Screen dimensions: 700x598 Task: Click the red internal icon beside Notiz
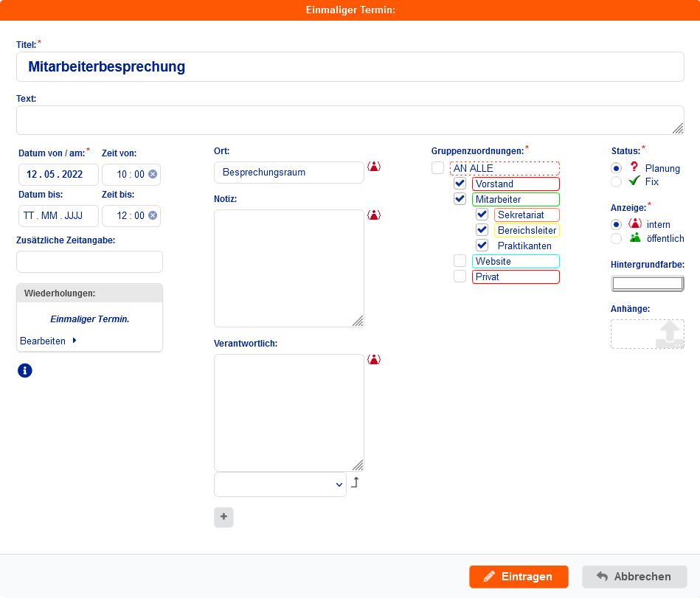click(x=374, y=215)
